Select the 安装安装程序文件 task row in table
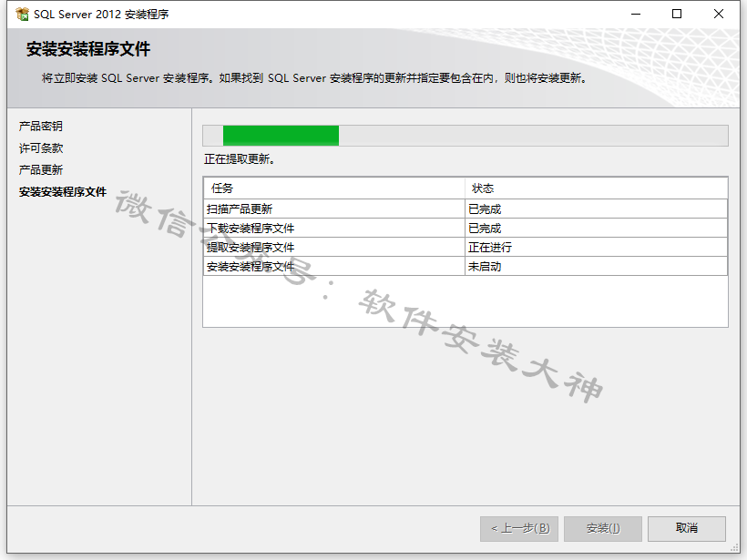The image size is (747, 560). tap(466, 266)
